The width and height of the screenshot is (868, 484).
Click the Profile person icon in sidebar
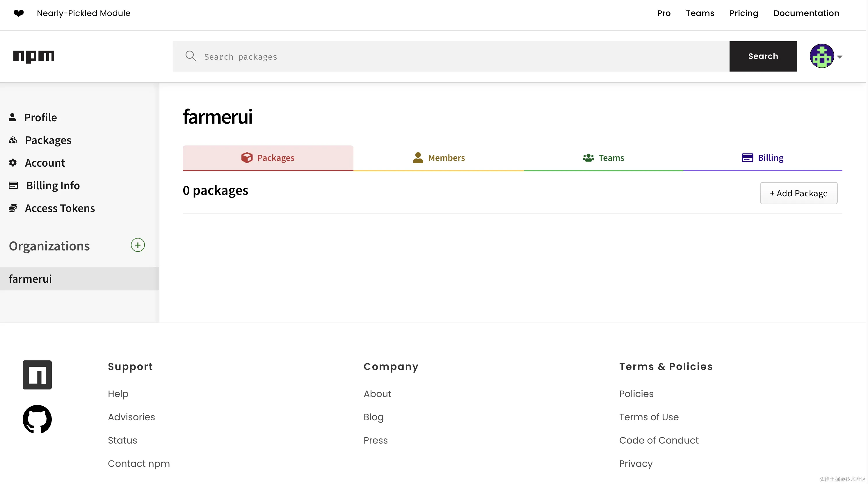point(12,117)
